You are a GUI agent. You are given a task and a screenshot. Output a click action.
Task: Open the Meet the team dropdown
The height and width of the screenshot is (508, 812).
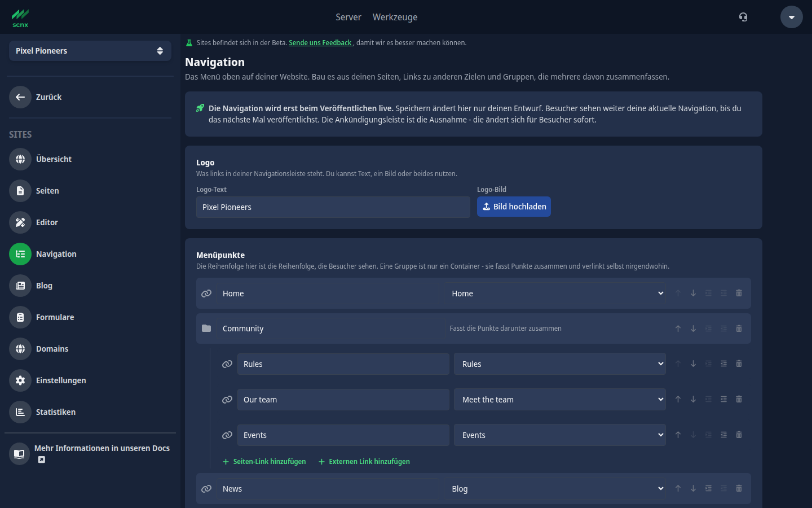[560, 400]
